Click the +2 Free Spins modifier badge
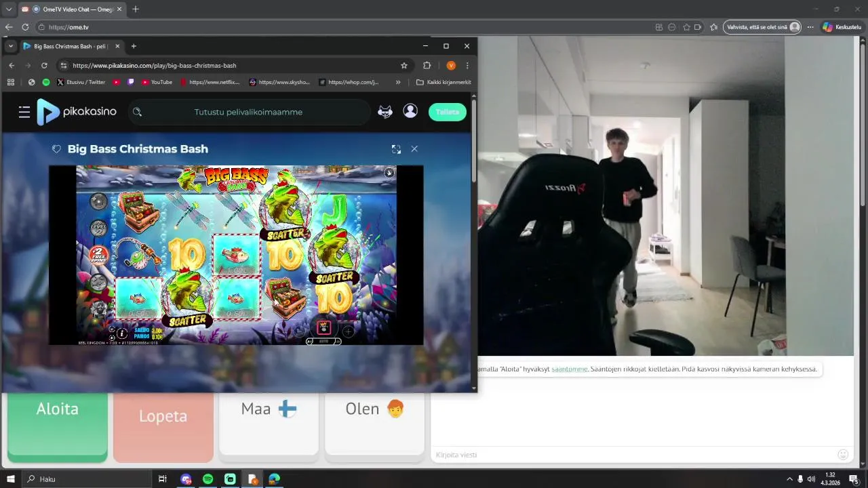This screenshot has width=868, height=488. [x=99, y=255]
